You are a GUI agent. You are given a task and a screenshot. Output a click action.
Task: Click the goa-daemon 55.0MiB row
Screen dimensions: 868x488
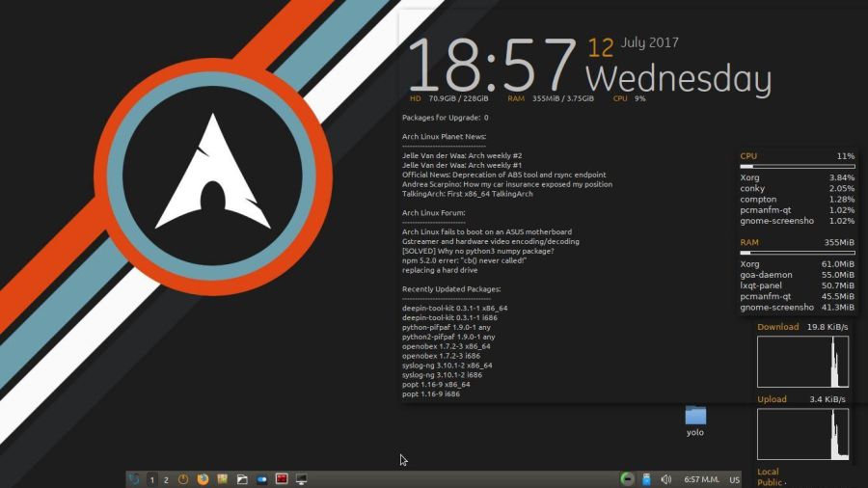click(x=798, y=275)
